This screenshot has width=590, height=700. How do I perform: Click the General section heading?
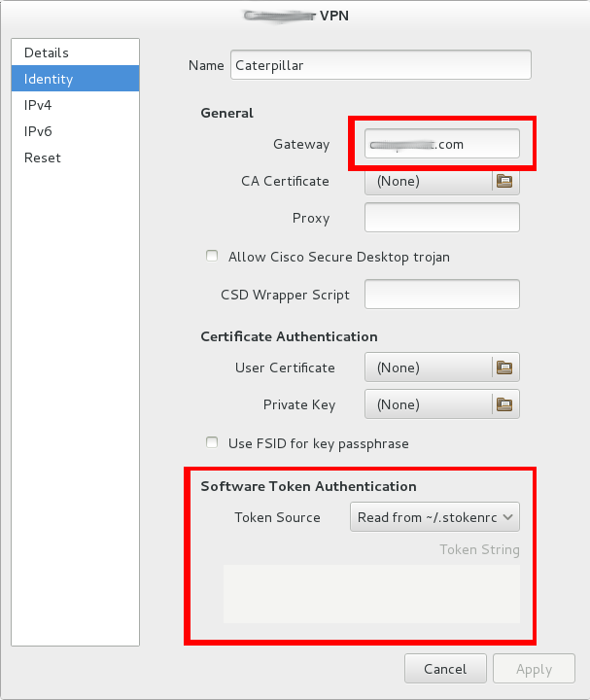(x=227, y=113)
